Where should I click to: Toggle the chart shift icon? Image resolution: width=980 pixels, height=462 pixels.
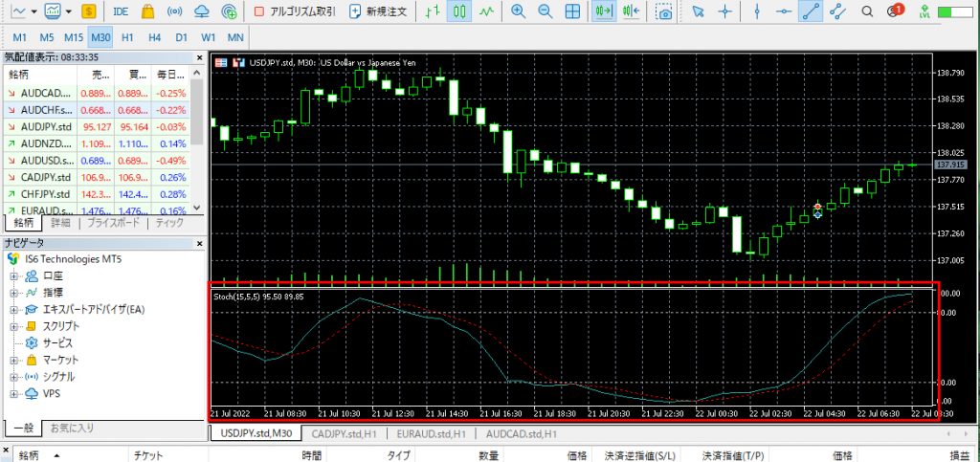(x=632, y=11)
